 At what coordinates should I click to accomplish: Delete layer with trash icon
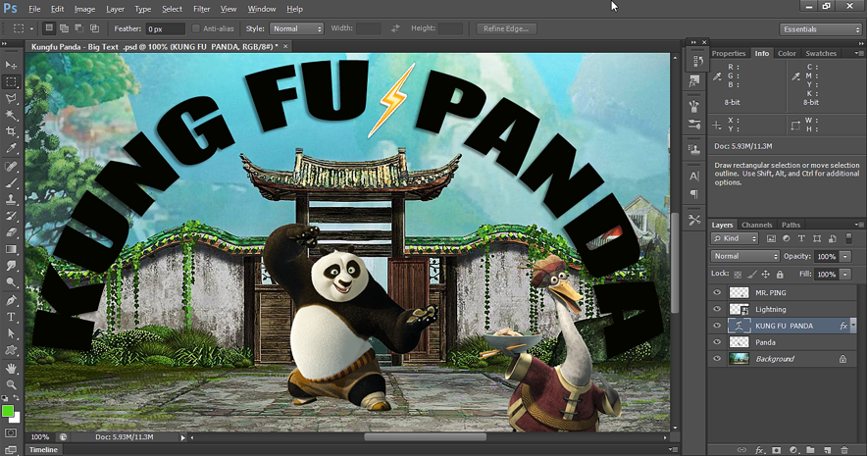pyautogui.click(x=844, y=450)
